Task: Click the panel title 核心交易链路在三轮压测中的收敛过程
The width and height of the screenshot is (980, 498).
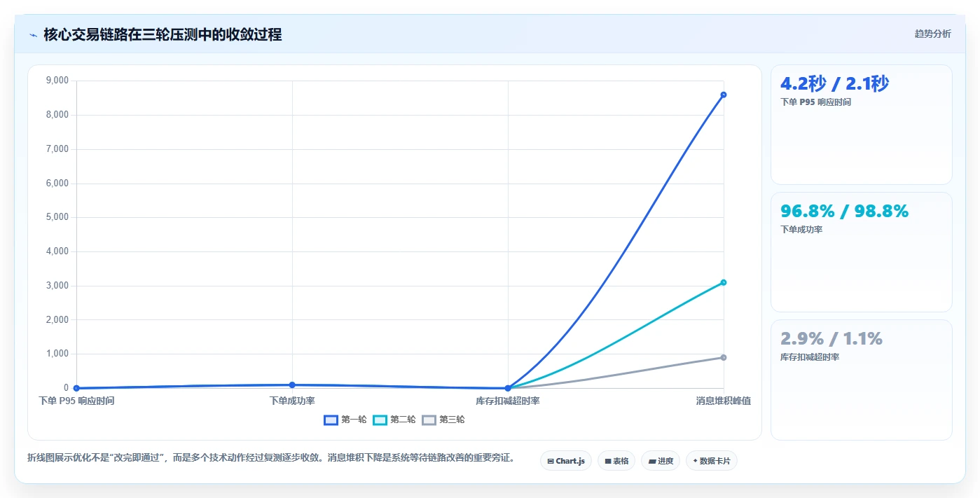Action: (x=163, y=34)
